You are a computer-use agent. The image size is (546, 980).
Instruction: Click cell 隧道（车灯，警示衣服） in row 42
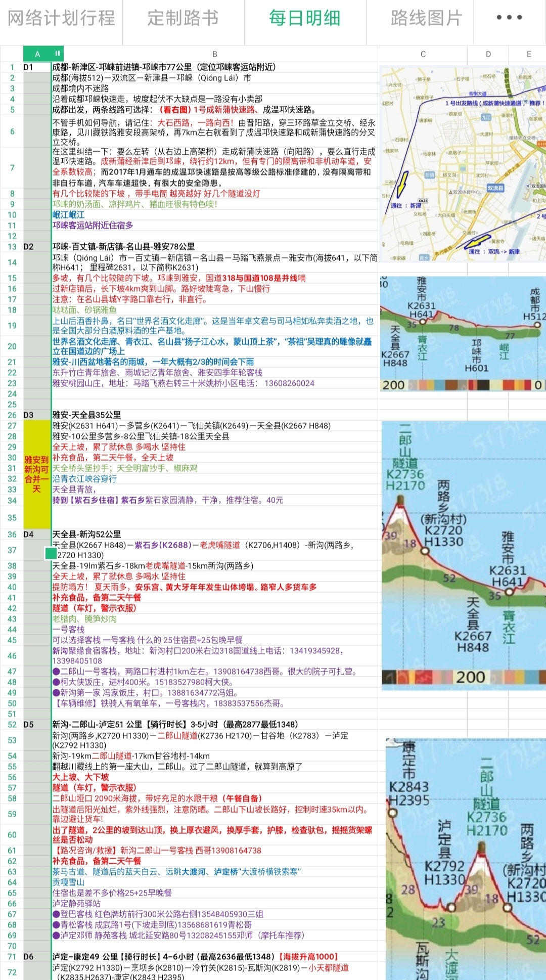tap(214, 608)
